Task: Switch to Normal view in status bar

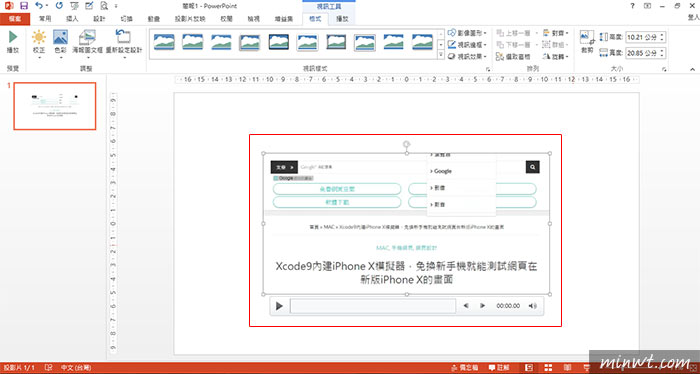Action: coord(529,368)
